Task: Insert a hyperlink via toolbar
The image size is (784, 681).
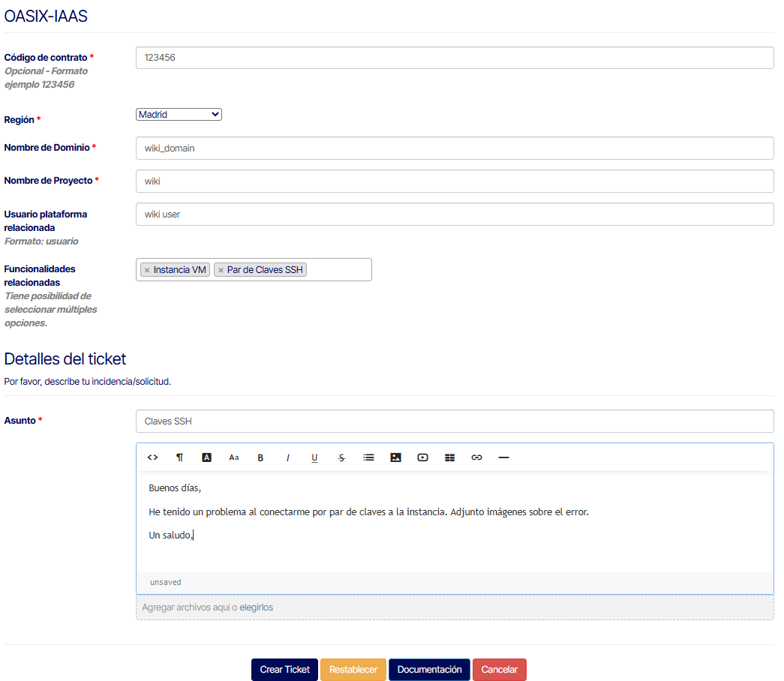Action: [x=476, y=457]
